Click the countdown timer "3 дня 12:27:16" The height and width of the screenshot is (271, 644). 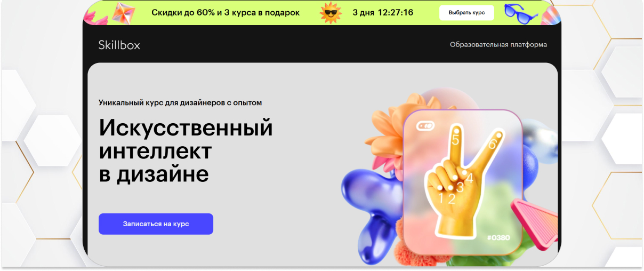click(383, 13)
